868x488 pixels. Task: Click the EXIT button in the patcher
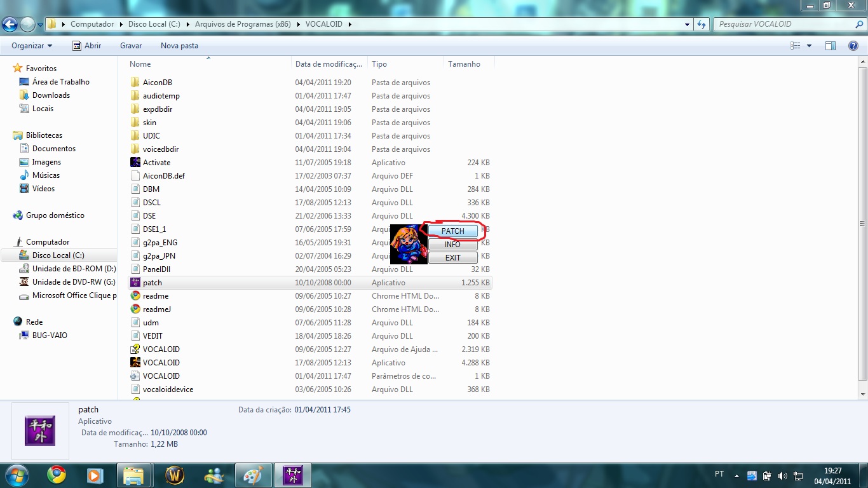[x=453, y=257]
